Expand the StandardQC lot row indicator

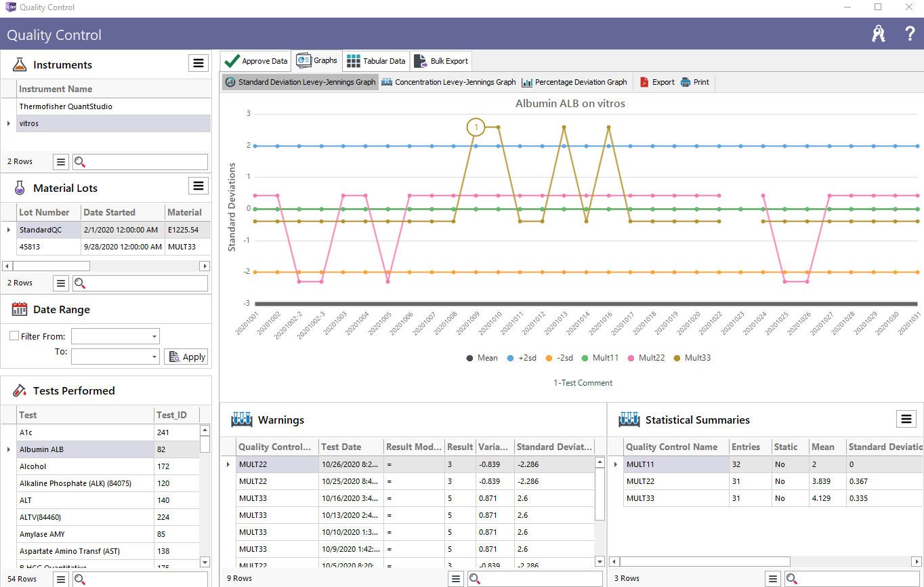tap(8, 230)
